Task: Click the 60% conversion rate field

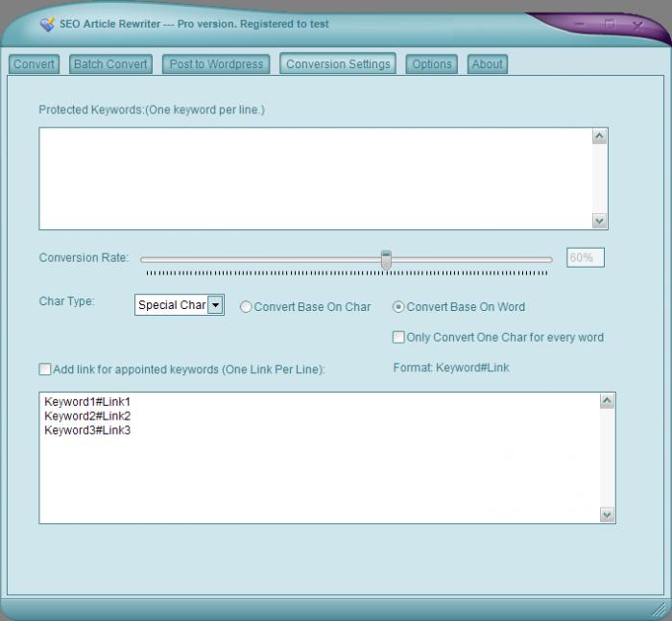Action: click(586, 257)
